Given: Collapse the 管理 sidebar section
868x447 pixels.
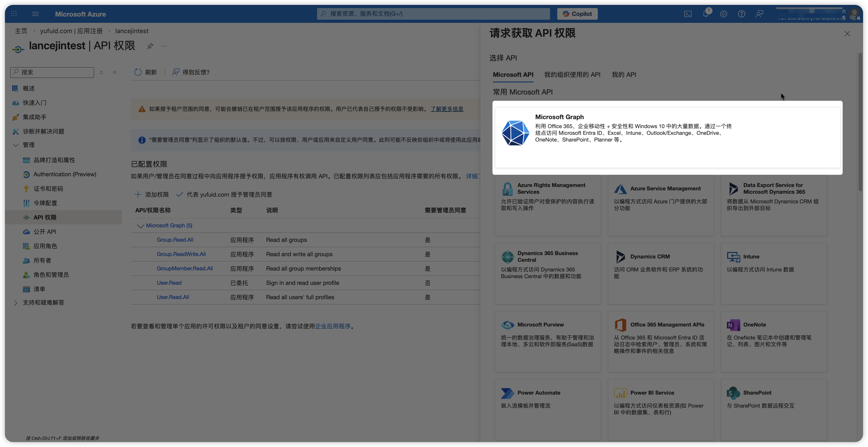Looking at the screenshot, I should coord(15,145).
